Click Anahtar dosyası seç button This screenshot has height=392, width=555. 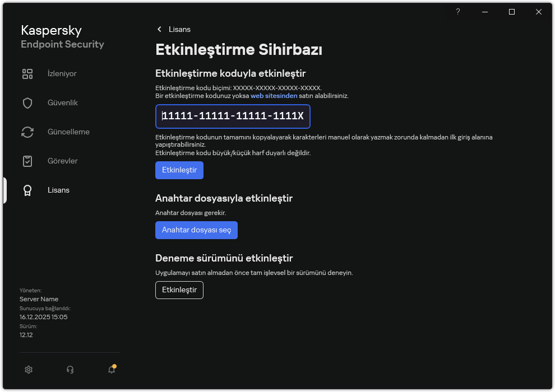click(x=196, y=230)
